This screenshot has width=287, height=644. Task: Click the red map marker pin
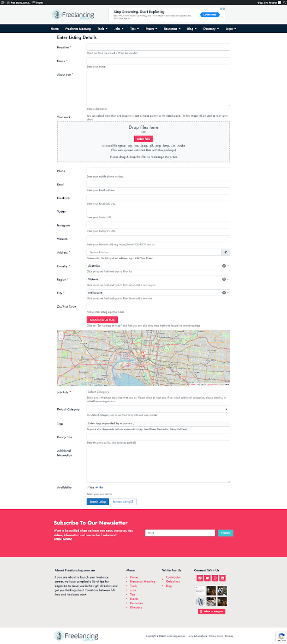click(x=143, y=354)
